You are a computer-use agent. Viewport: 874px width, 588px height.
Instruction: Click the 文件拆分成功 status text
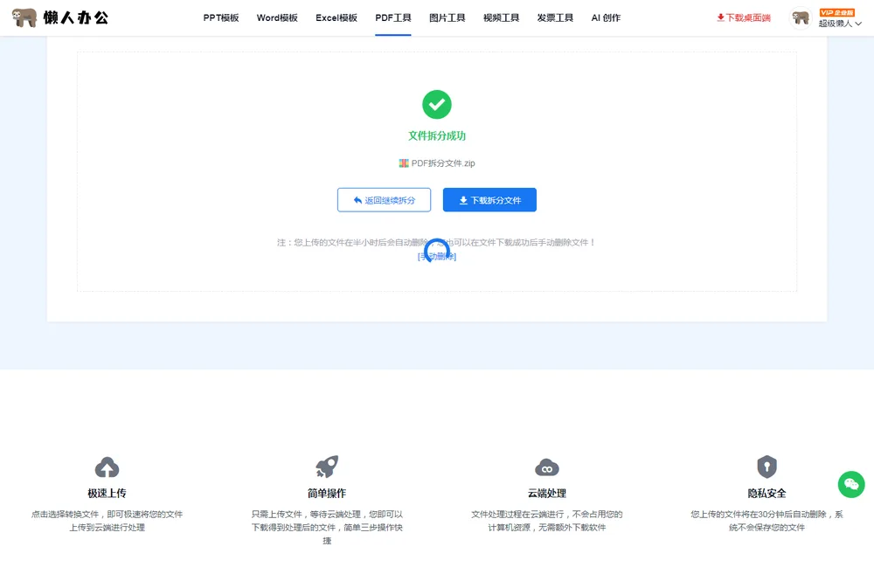pos(437,135)
